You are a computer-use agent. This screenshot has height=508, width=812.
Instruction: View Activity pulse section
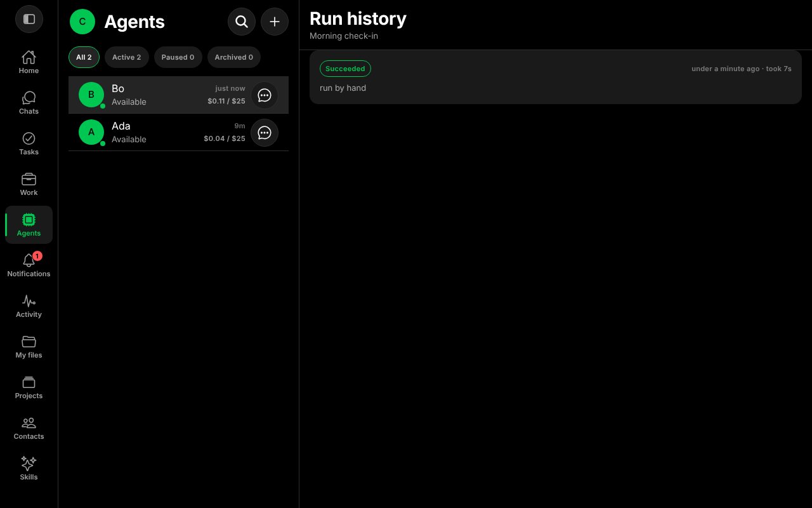[29, 306]
